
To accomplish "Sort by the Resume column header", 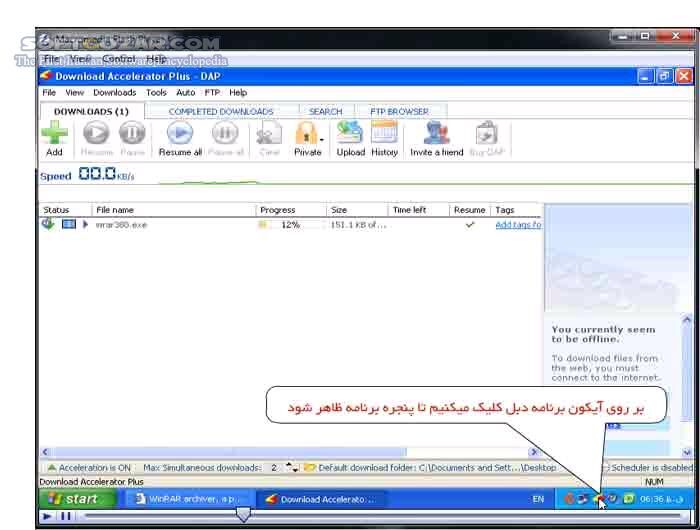I will (470, 210).
